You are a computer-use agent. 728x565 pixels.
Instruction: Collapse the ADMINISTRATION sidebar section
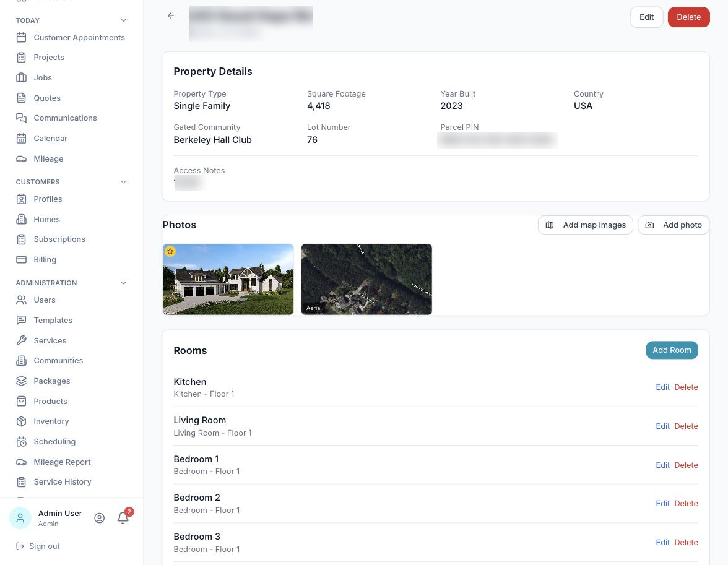(124, 283)
